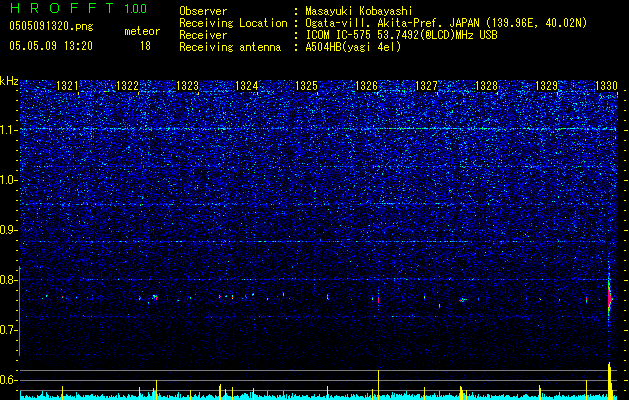Click the 1.1 kHz axis label
The image size is (629, 400).
click(x=9, y=130)
